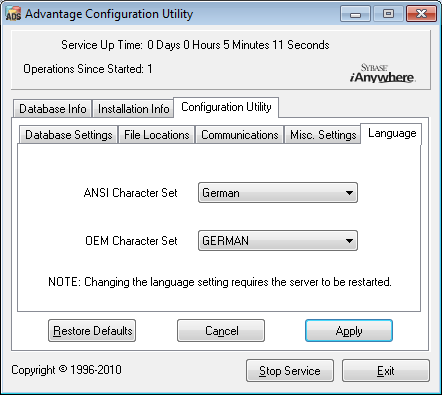Screen dimensions: 442x395
Task: Click the Restore Defaults button
Action: click(92, 331)
